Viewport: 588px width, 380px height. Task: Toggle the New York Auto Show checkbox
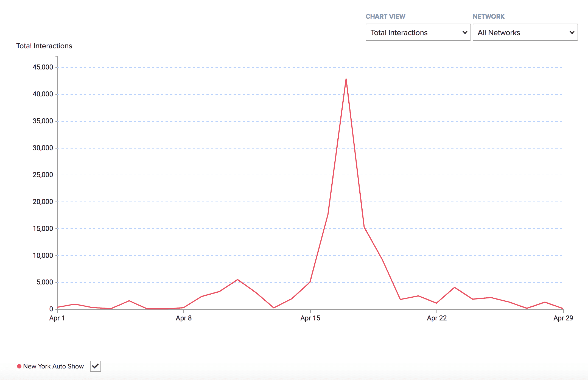[95, 366]
